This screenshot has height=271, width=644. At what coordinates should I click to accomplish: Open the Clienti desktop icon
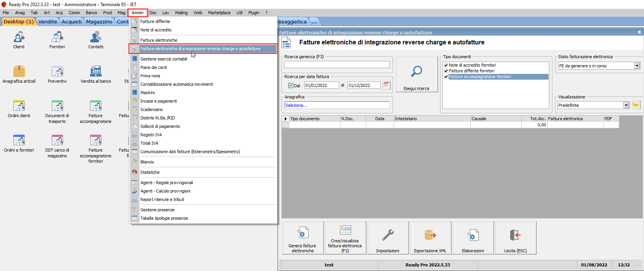[x=19, y=40]
